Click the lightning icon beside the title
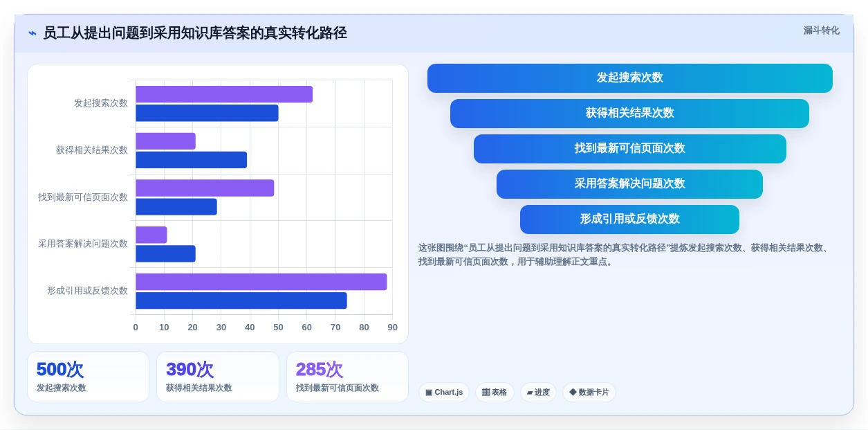This screenshot has height=430, width=868. pos(33,33)
